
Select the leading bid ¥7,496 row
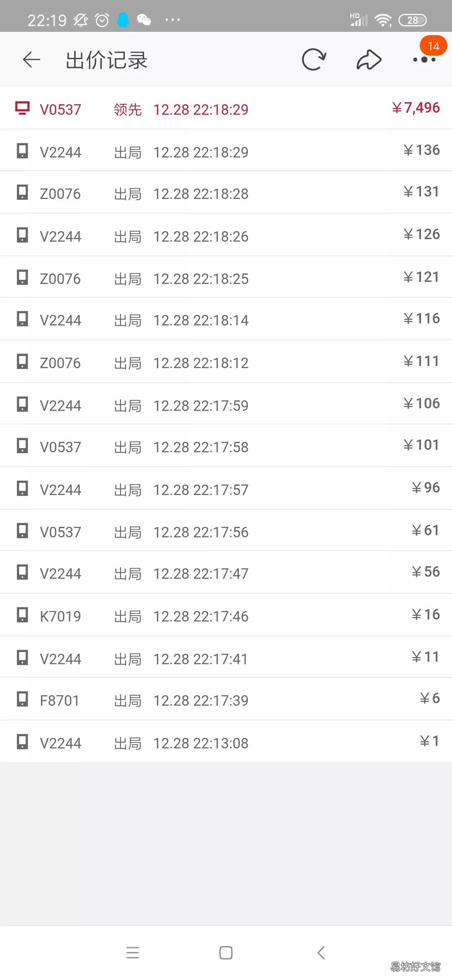point(226,108)
